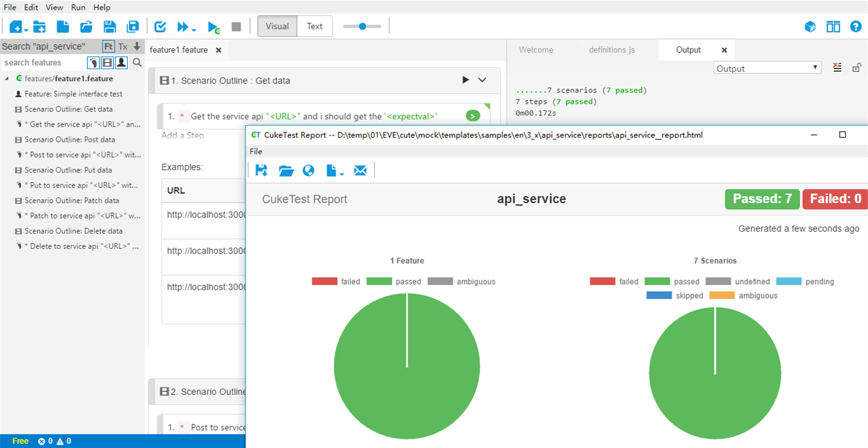Viewport: 868px width, 448px height.
Task: Switch to the definitions.js tab
Action: 612,50
